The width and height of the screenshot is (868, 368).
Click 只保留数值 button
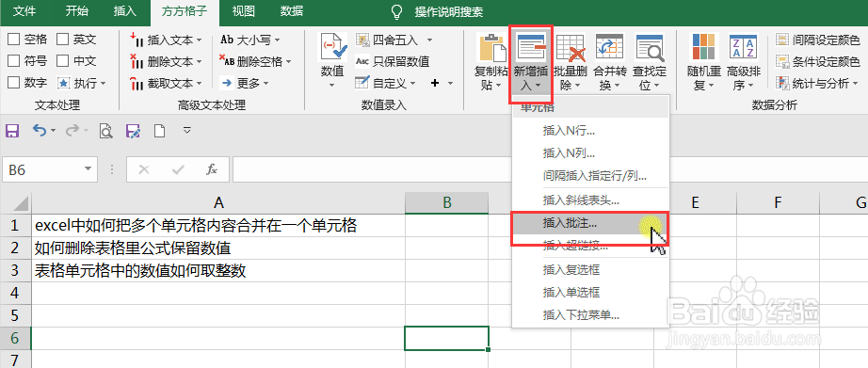pyautogui.click(x=393, y=61)
